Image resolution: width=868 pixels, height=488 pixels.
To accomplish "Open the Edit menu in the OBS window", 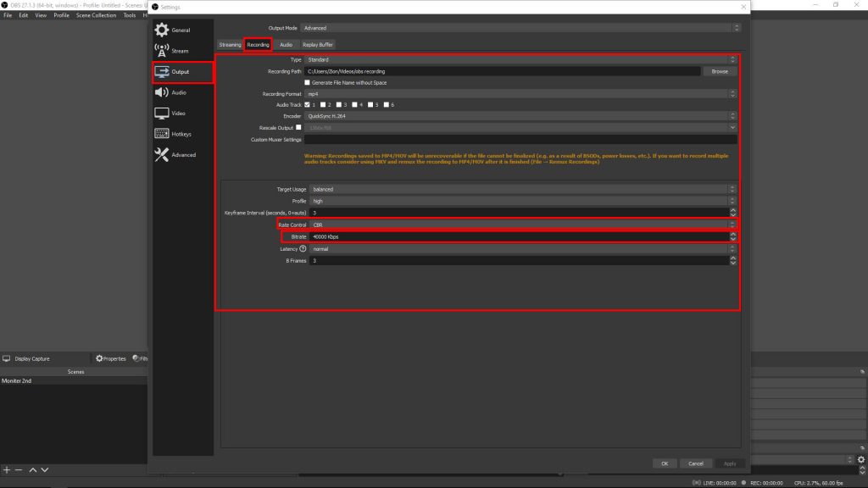I will point(23,15).
